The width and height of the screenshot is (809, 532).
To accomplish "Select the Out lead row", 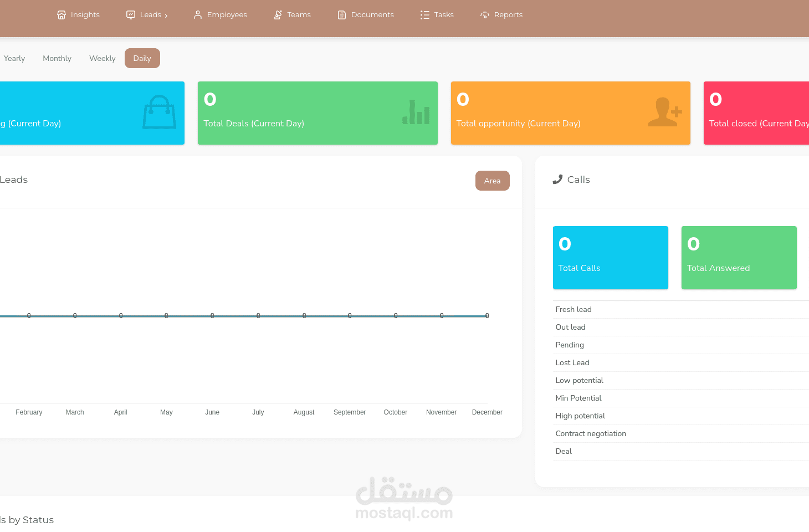I will point(681,328).
